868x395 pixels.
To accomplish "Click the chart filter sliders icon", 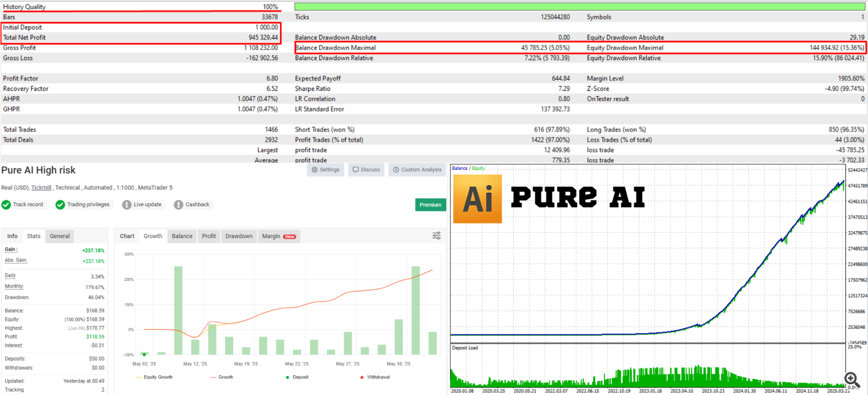I will point(436,236).
